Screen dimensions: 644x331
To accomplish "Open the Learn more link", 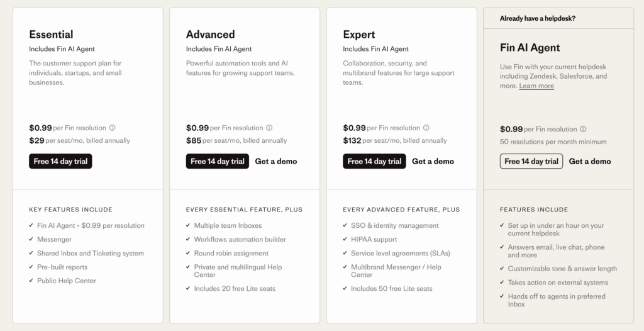I will (536, 86).
